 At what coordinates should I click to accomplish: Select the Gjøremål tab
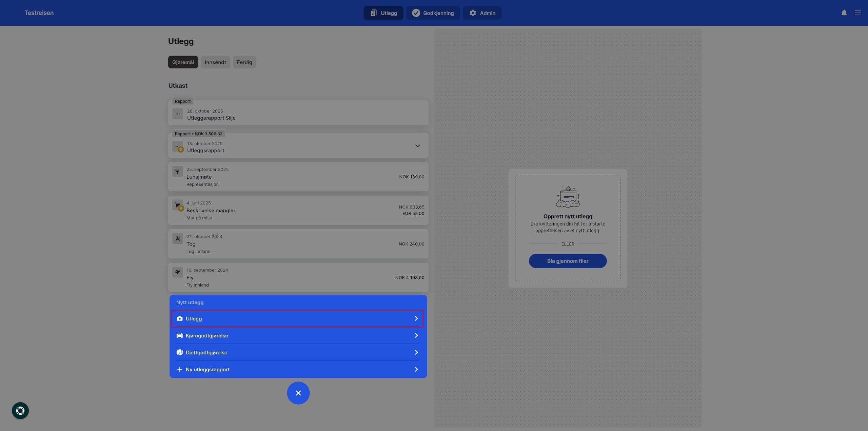pos(183,62)
